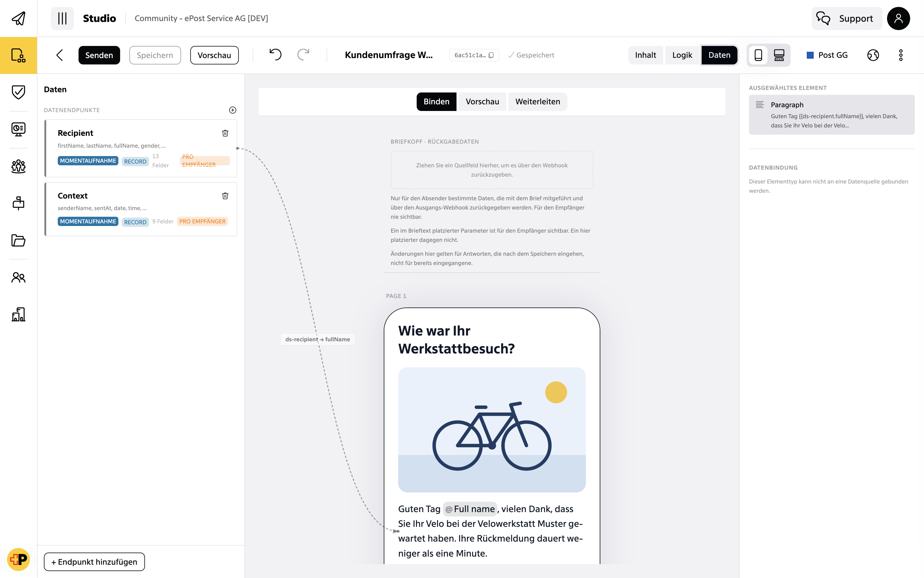Viewport: 924px width, 578px height.
Task: Open the shield checkmark sidebar icon
Action: pyautogui.click(x=18, y=92)
